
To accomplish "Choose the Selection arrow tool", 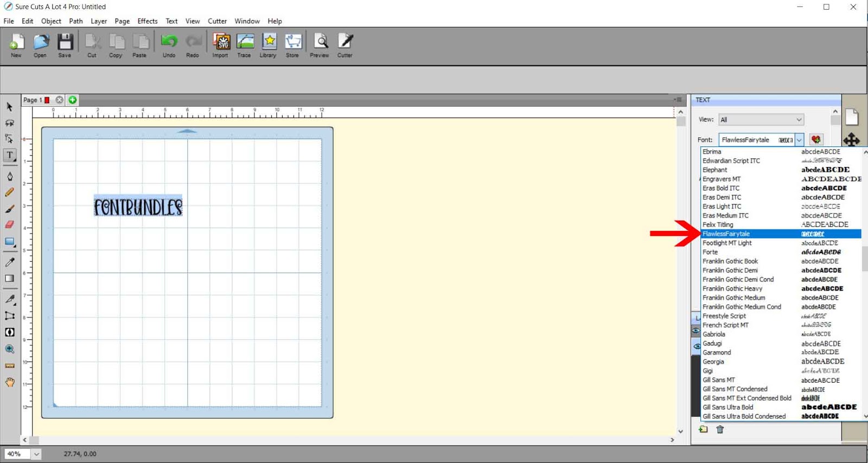I will (x=10, y=107).
